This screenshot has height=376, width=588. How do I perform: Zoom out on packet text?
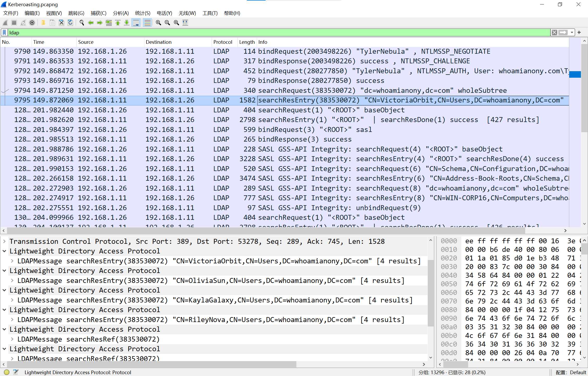[167, 23]
